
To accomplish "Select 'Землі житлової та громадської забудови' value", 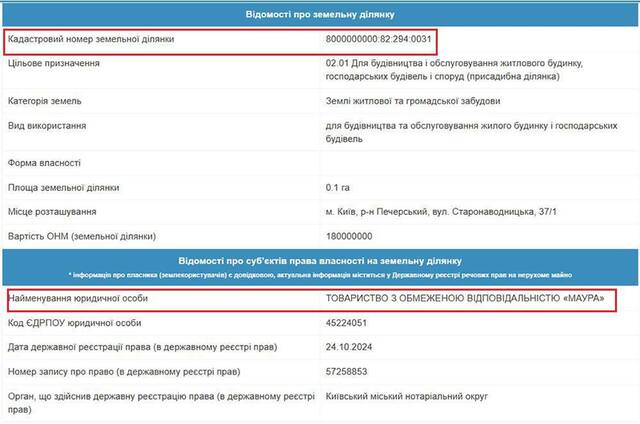I will (x=413, y=101).
